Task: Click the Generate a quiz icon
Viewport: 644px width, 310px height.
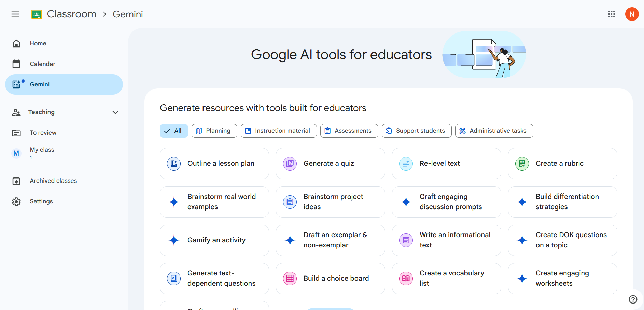Action: tap(290, 164)
